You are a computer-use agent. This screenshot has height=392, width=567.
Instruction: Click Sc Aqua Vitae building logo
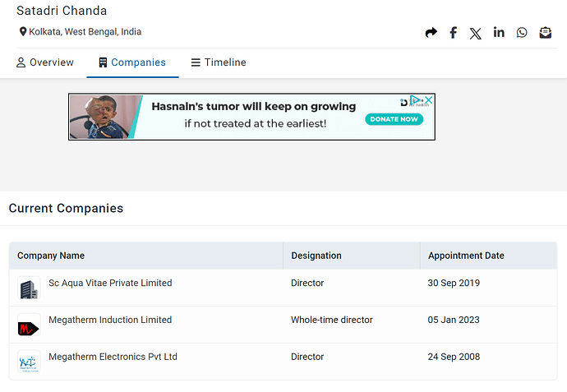tap(29, 288)
